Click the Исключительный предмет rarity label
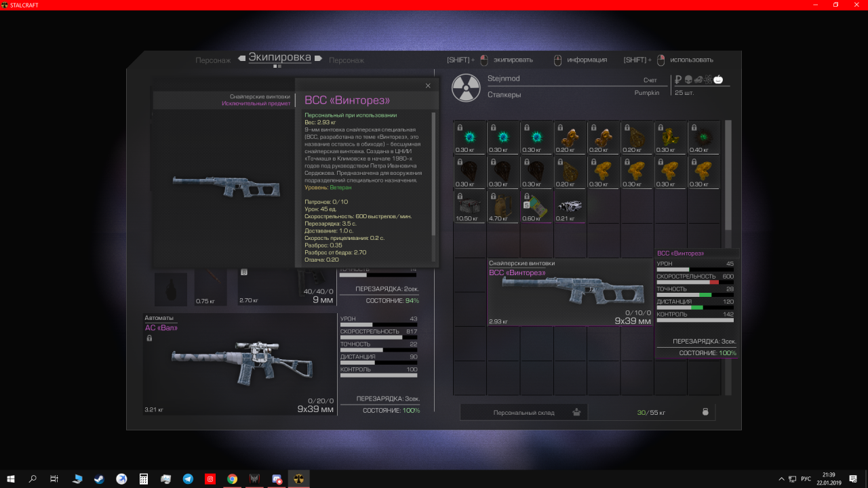Viewport: 868px width, 488px height. tap(256, 104)
